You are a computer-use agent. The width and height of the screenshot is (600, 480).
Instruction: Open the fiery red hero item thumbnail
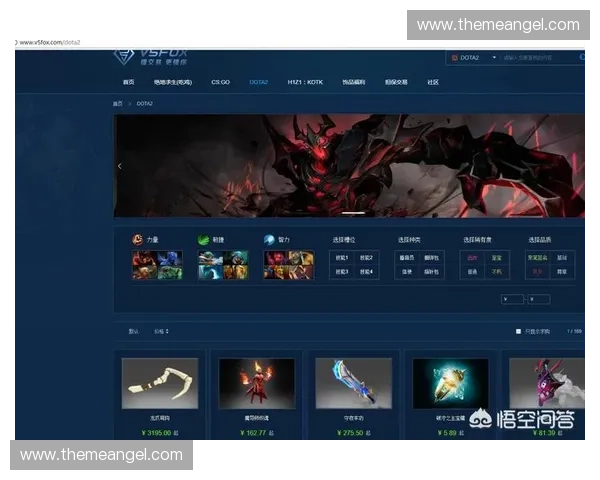coord(257,383)
